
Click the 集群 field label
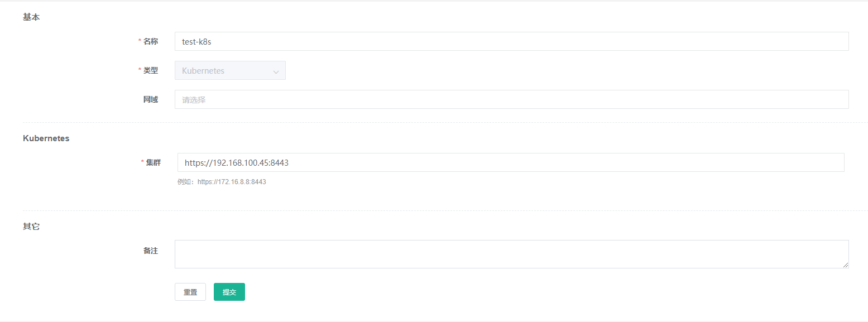(x=154, y=162)
